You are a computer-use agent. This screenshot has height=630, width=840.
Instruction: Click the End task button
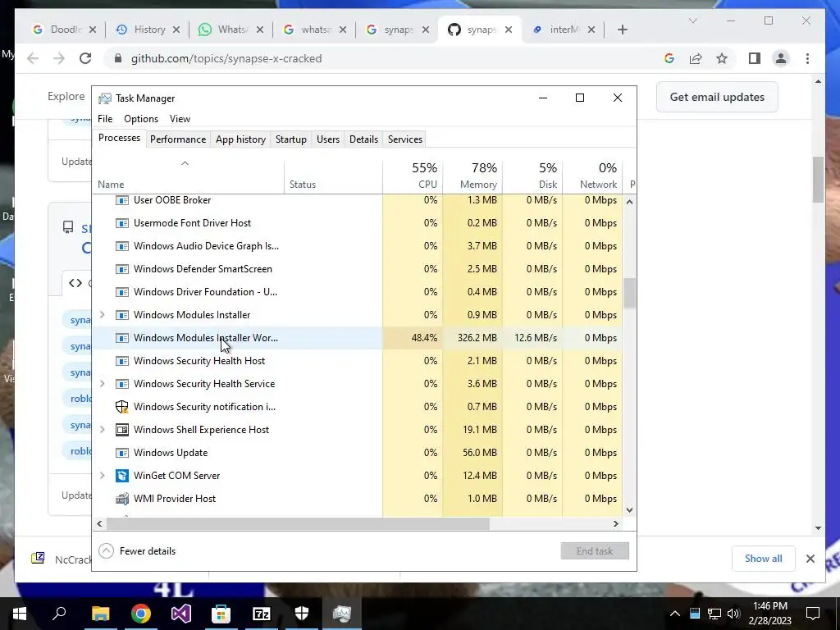tap(595, 550)
